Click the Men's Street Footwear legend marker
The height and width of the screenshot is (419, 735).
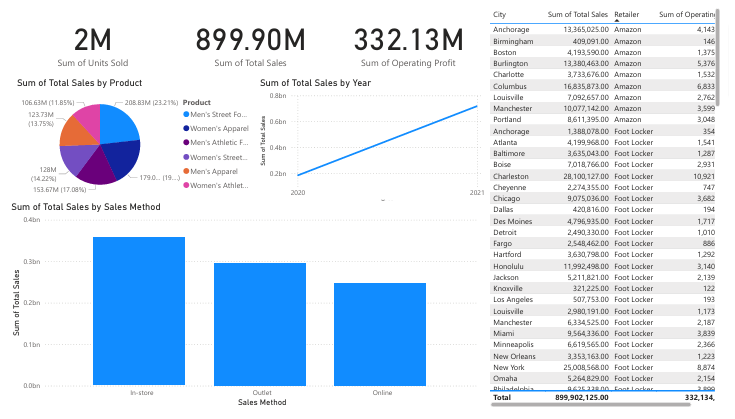(x=188, y=115)
